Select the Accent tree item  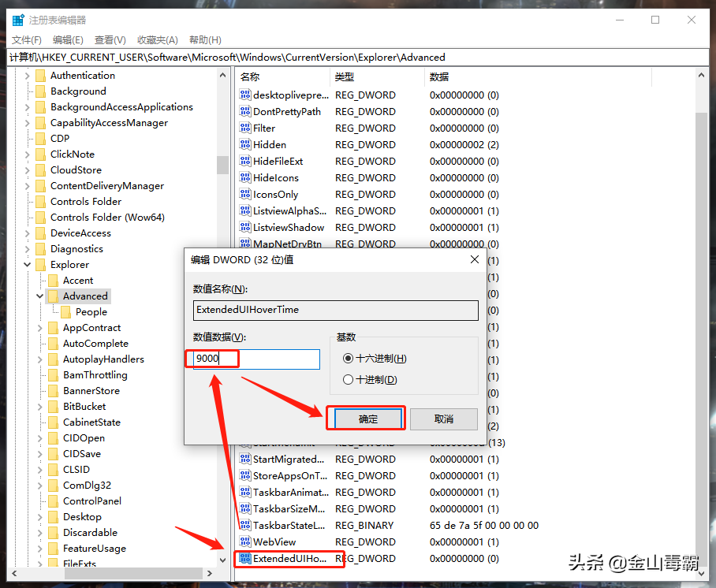pyautogui.click(x=77, y=281)
